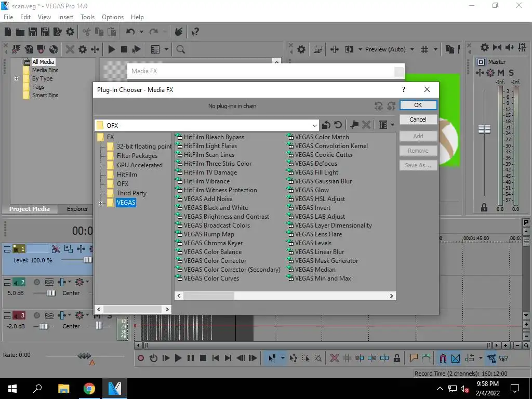Expand the VEGAS folder in the tree

[x=100, y=203]
